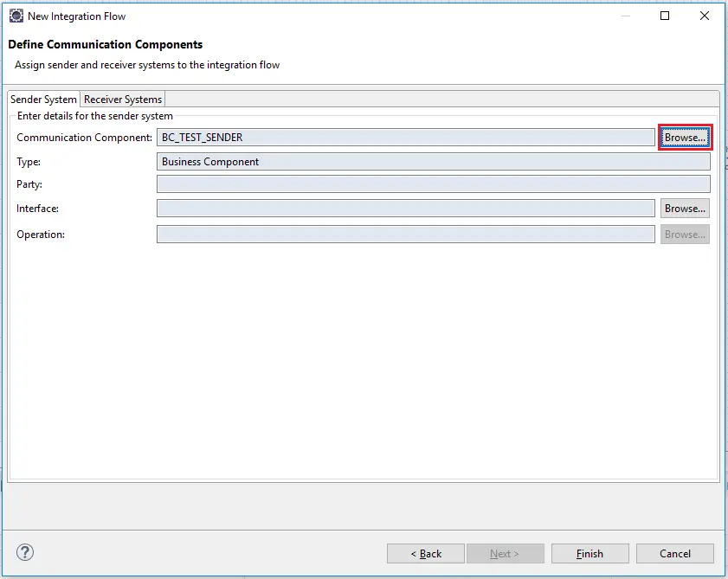Go Back to previous wizard page
The width and height of the screenshot is (728, 579).
pyautogui.click(x=426, y=553)
